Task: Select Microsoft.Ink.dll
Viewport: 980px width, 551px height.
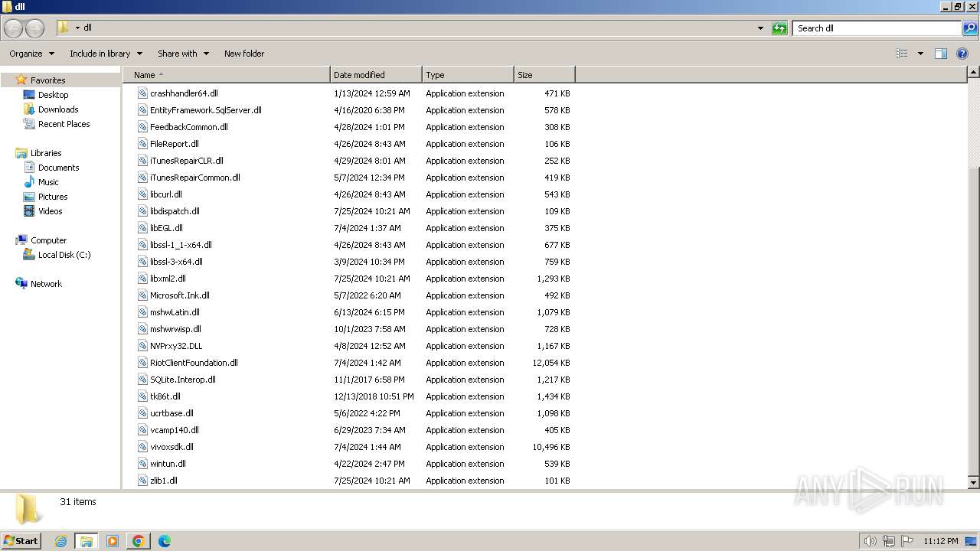Action: (x=180, y=295)
